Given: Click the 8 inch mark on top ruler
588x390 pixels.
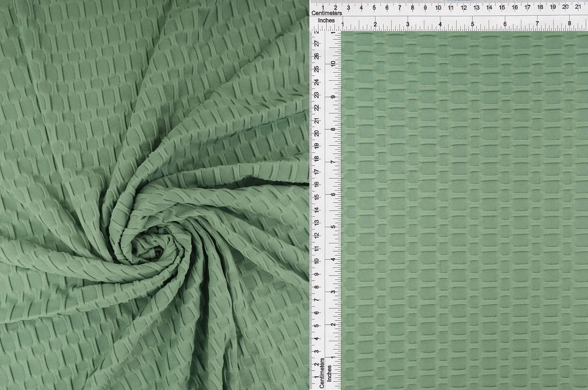Looking at the screenshot, I should pos(570,24).
